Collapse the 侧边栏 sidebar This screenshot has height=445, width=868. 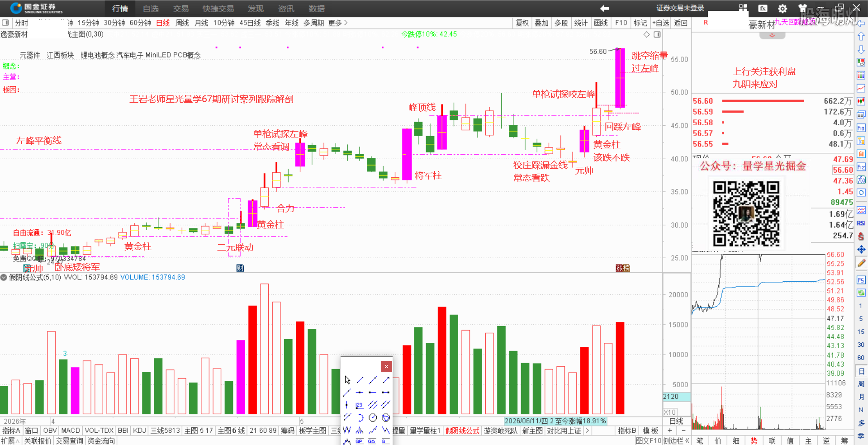point(676,440)
